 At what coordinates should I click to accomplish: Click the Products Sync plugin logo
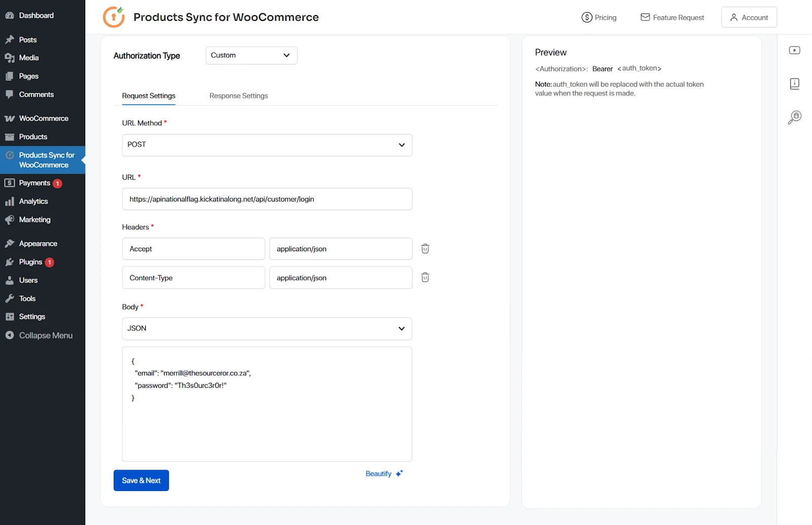point(113,17)
